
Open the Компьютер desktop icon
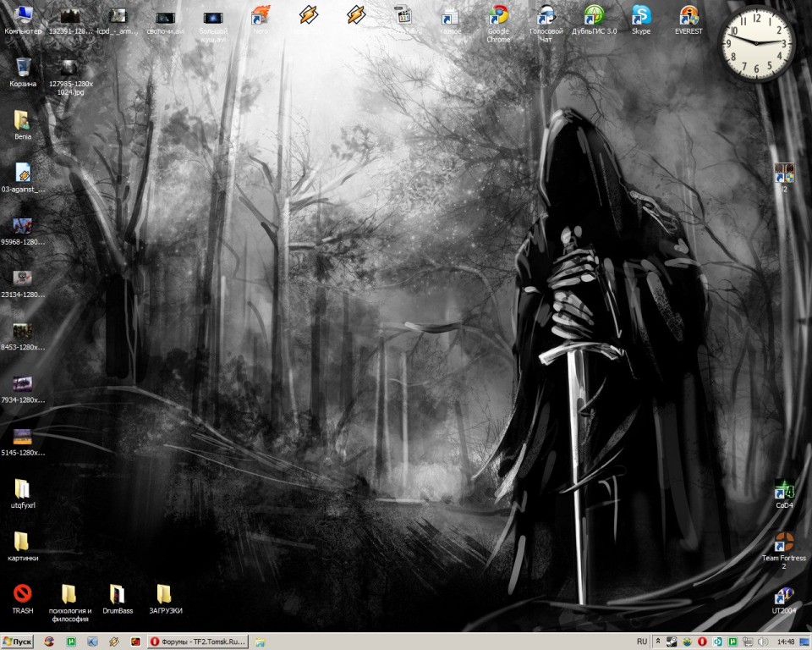click(23, 19)
